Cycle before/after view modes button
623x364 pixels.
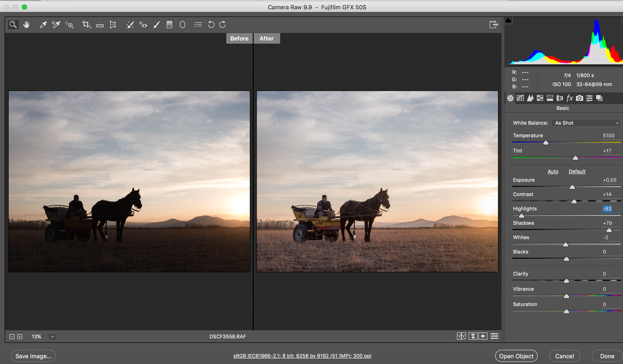tap(461, 336)
